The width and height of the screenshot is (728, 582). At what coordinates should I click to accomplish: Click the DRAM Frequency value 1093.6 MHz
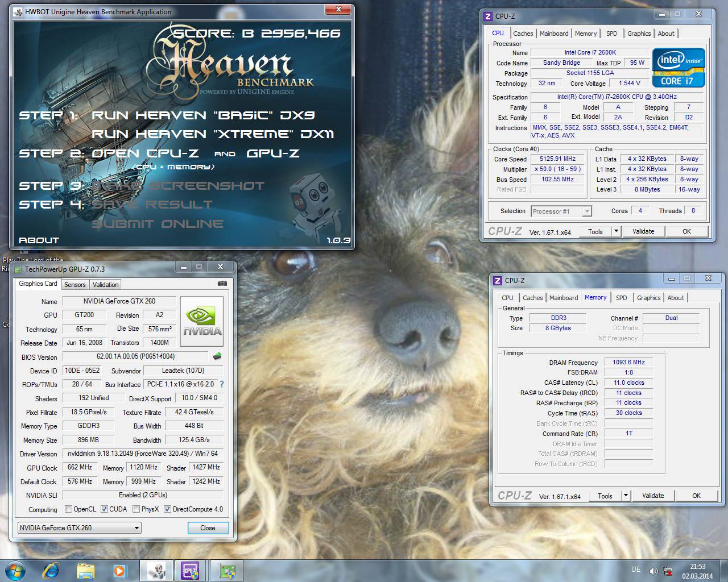click(x=628, y=362)
